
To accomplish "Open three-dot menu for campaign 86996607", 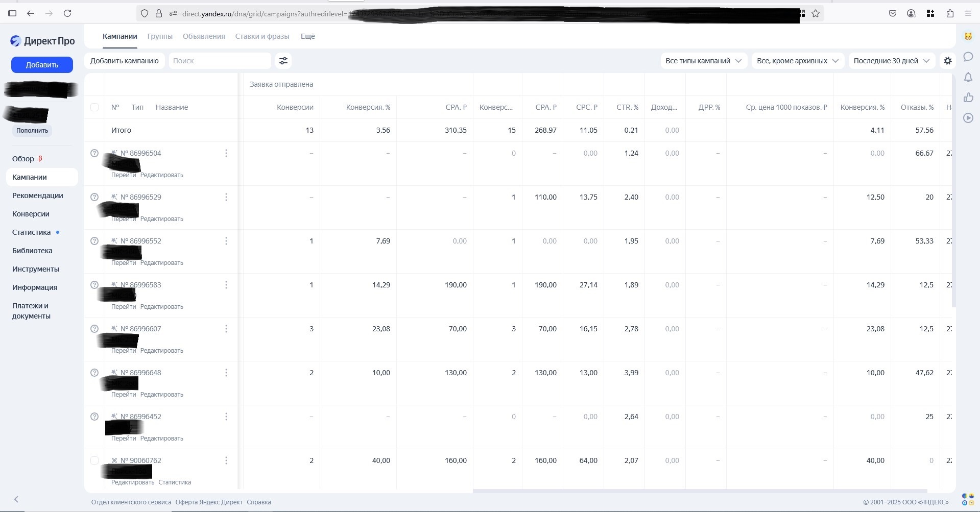I will pos(226,329).
